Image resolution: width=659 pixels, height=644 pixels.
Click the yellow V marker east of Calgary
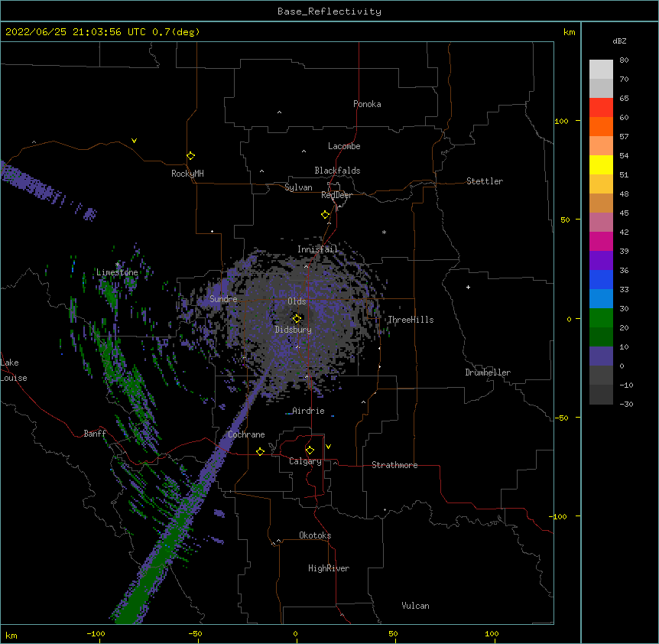click(328, 447)
